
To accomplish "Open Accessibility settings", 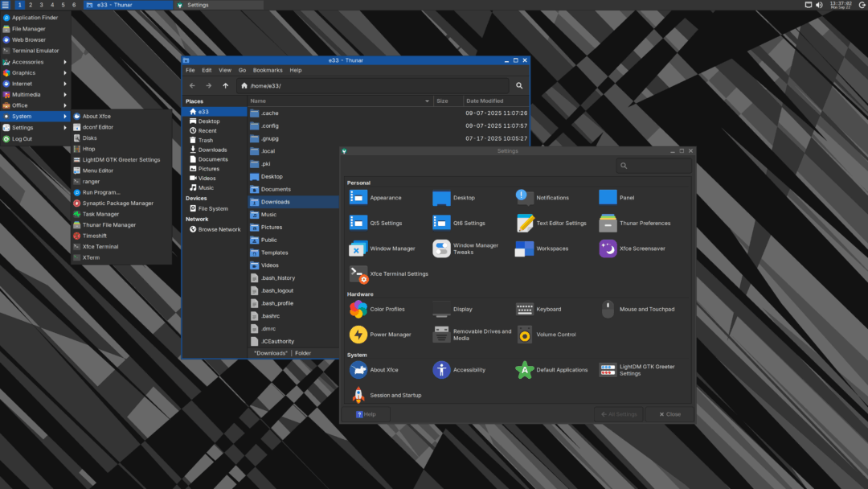I will [441, 370].
